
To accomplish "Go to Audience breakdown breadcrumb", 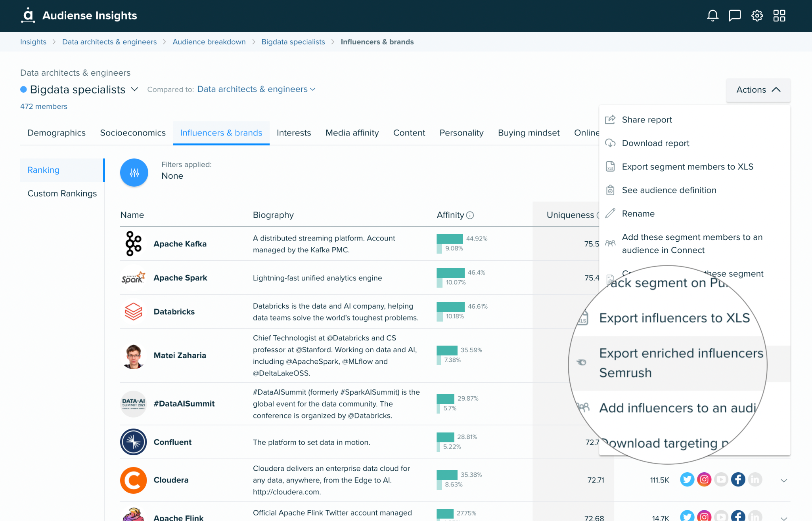I will [209, 42].
